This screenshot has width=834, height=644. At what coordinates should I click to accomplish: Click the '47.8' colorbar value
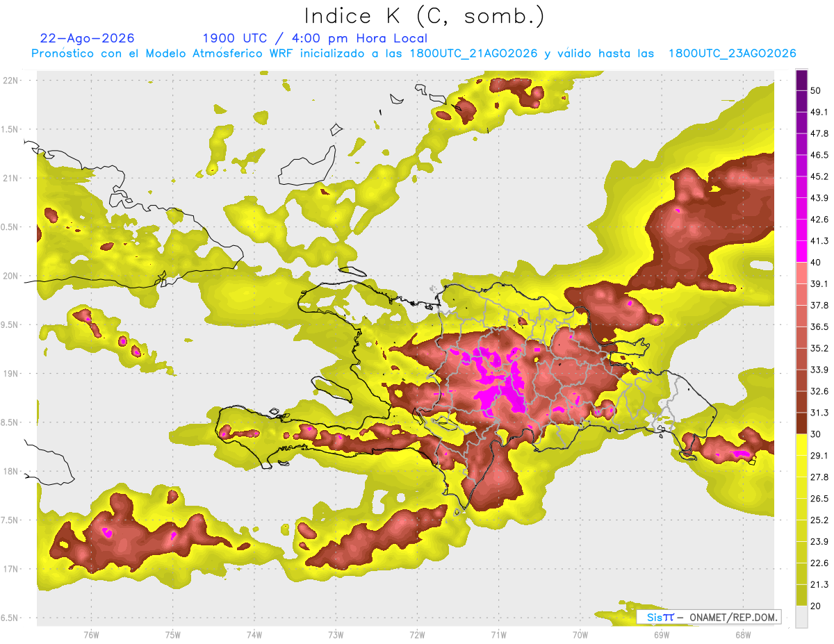pyautogui.click(x=819, y=133)
